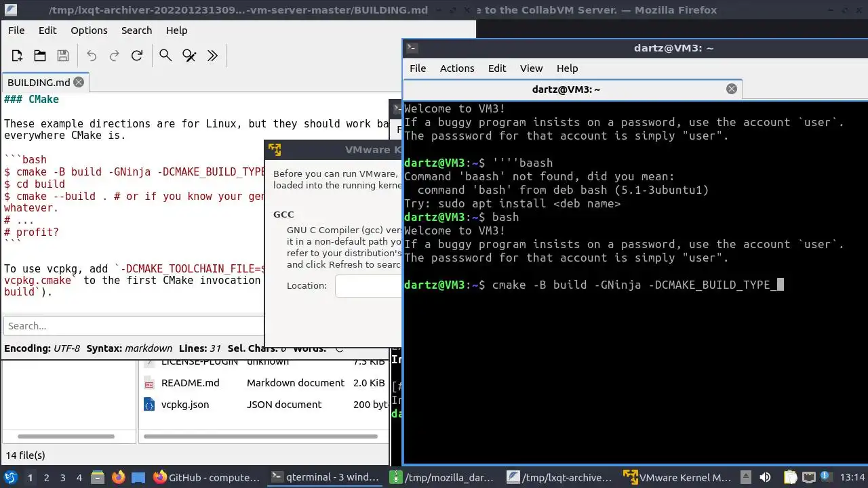Switch to virtual desktop 1
Image resolution: width=868 pixels, height=488 pixels.
point(30,478)
